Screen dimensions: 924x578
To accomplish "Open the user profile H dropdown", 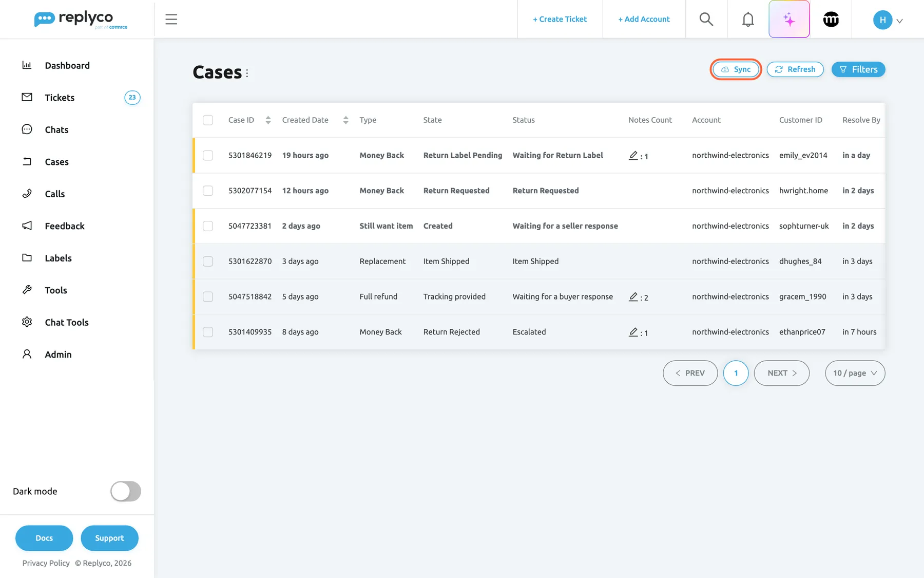I will point(888,20).
